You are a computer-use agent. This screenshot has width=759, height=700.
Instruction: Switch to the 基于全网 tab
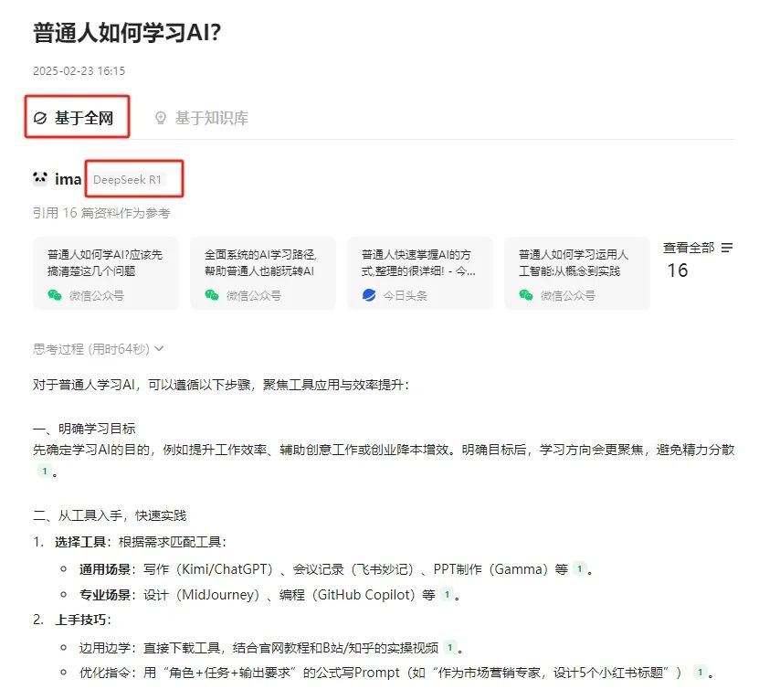pyautogui.click(x=76, y=118)
